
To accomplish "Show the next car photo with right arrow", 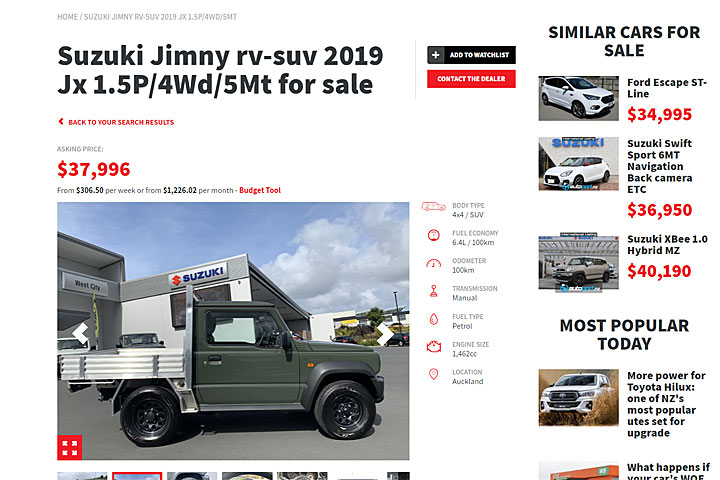I will pos(385,333).
